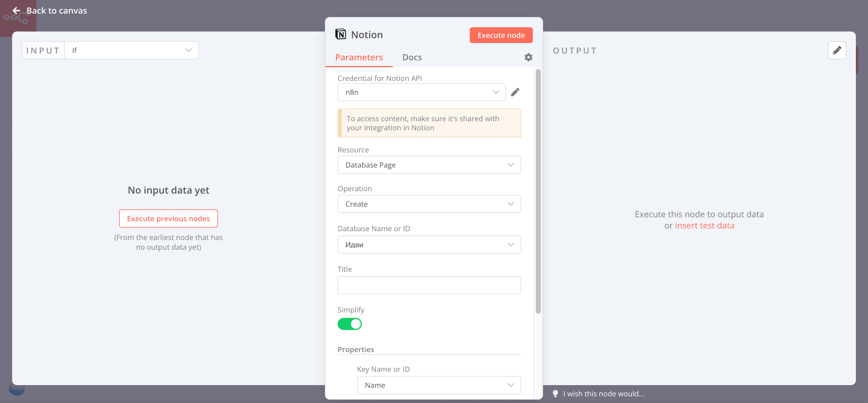Toggle the Simplify switch off
The image size is (868, 403).
(349, 324)
